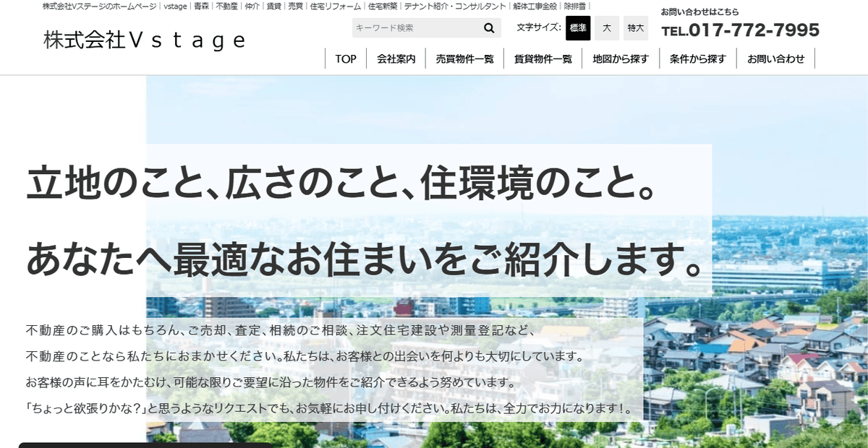View the 売買物件一覧 sales listings
The image size is (868, 448).
click(466, 59)
